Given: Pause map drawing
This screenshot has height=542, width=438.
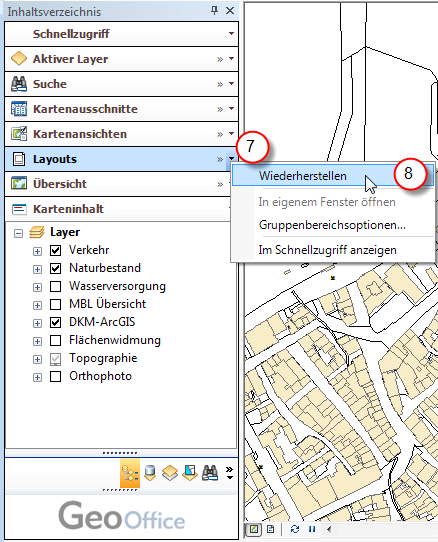Looking at the screenshot, I should pyautogui.click(x=312, y=529).
